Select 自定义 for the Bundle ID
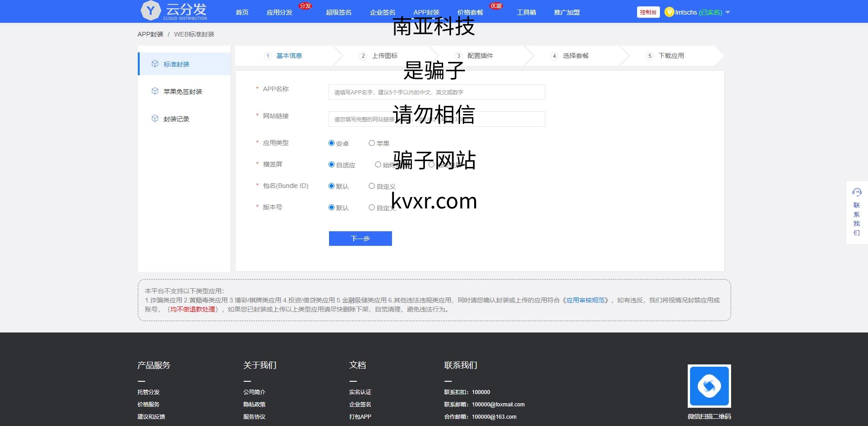The height and width of the screenshot is (426, 868). 372,186
